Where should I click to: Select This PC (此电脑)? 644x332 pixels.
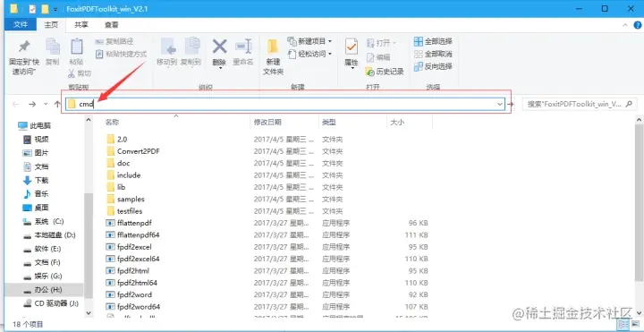35,125
